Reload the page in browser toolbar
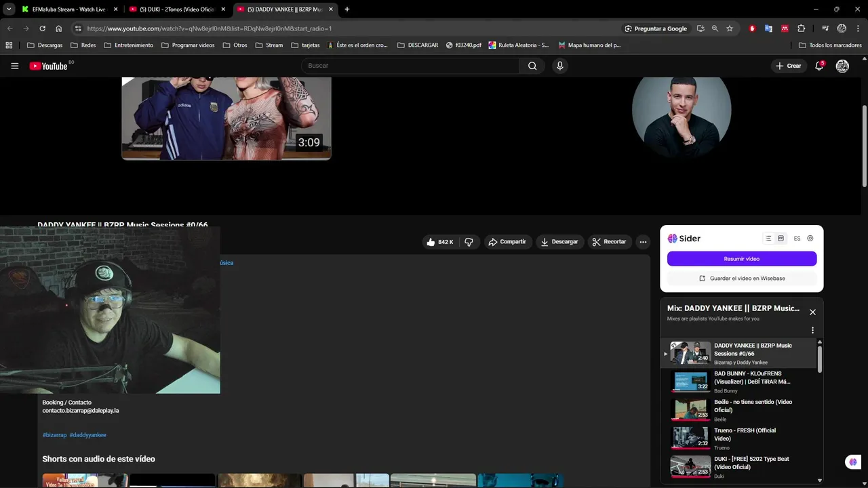Viewport: 868px width, 488px height. (42, 28)
